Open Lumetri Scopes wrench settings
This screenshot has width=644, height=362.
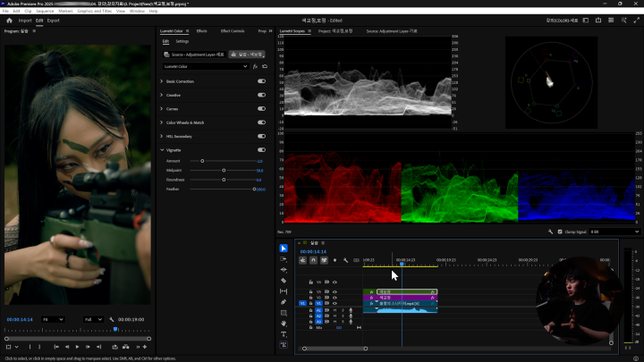click(551, 232)
